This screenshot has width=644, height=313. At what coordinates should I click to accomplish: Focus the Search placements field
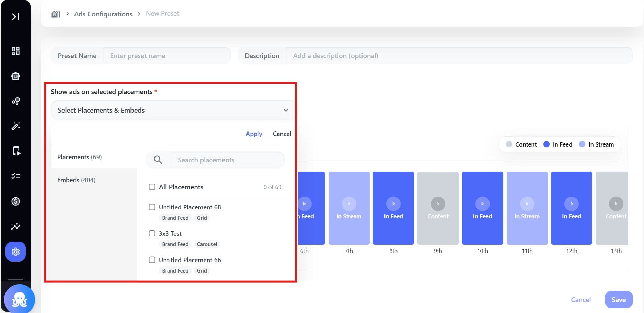pyautogui.click(x=228, y=160)
